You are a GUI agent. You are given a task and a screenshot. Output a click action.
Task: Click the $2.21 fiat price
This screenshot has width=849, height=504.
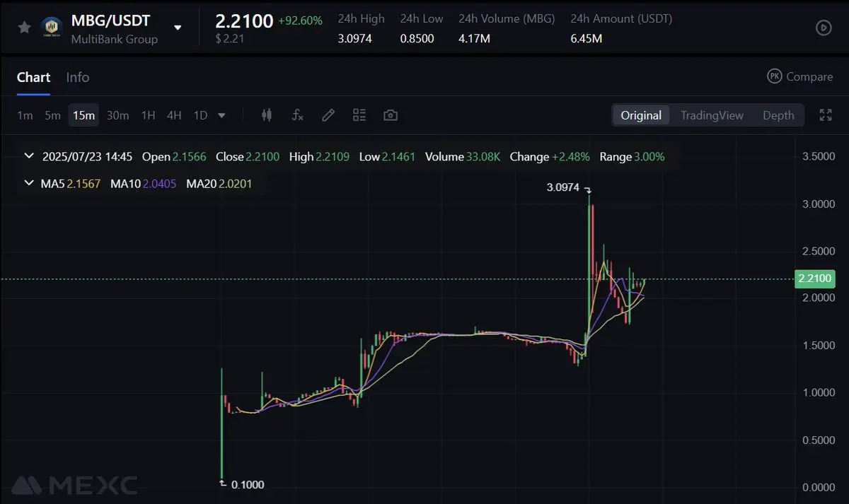point(230,39)
